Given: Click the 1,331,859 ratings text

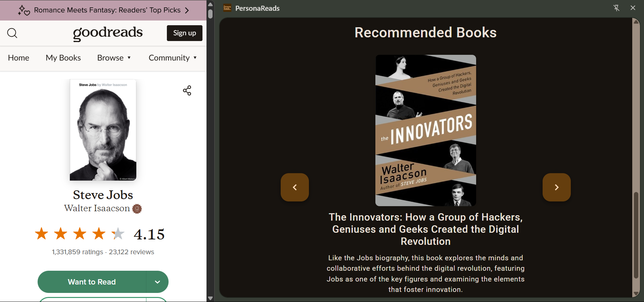Looking at the screenshot, I should point(78,252).
